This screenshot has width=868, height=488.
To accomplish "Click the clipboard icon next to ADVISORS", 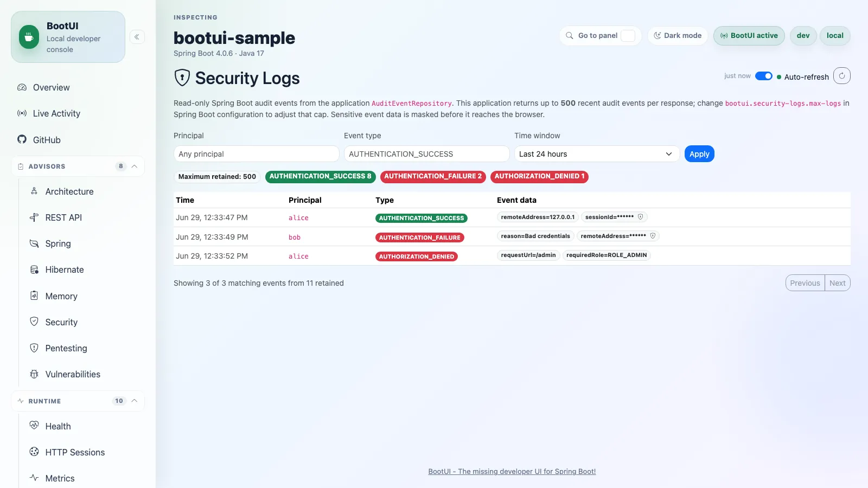I will [21, 166].
